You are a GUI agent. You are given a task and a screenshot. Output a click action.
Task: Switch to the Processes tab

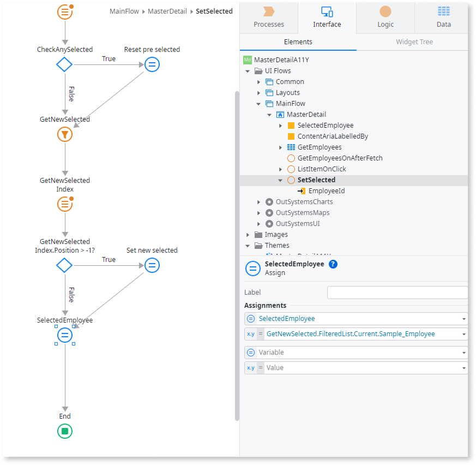tap(269, 17)
